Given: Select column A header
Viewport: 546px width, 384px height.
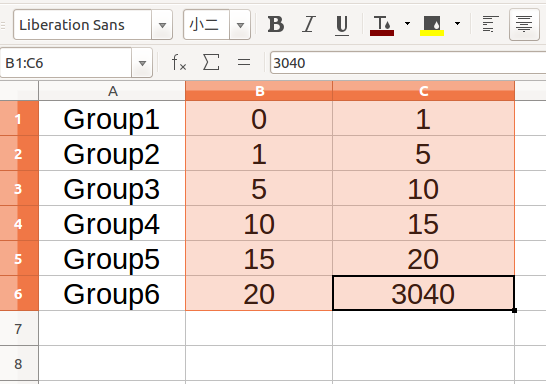Looking at the screenshot, I should [112, 91].
